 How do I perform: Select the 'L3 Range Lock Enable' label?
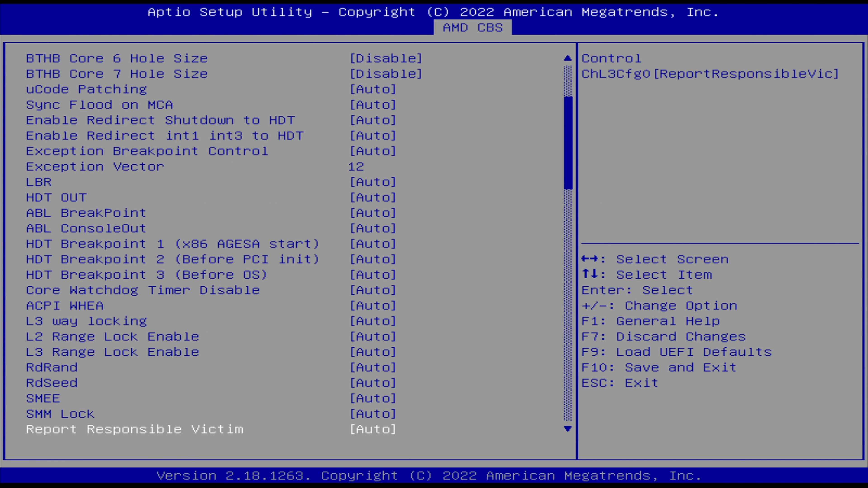coord(113,352)
